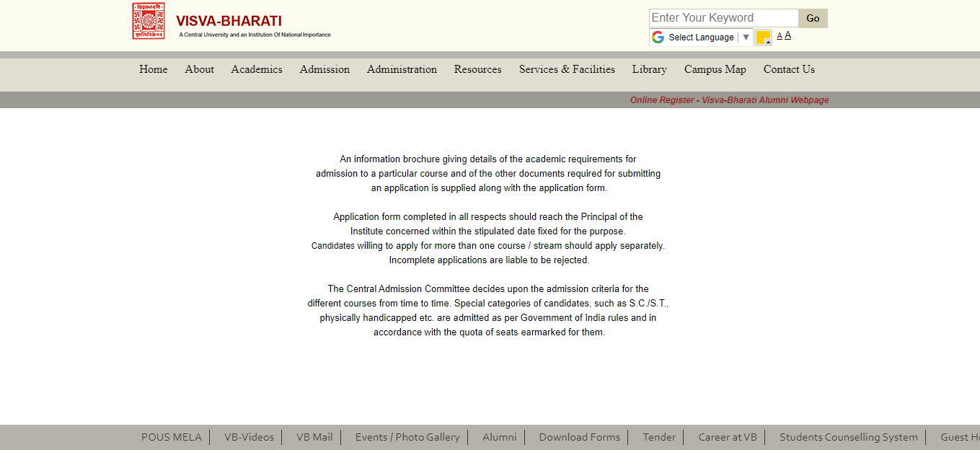The height and width of the screenshot is (450, 980).
Task: Click the Visva-Bharati university emblem logo
Action: click(149, 20)
